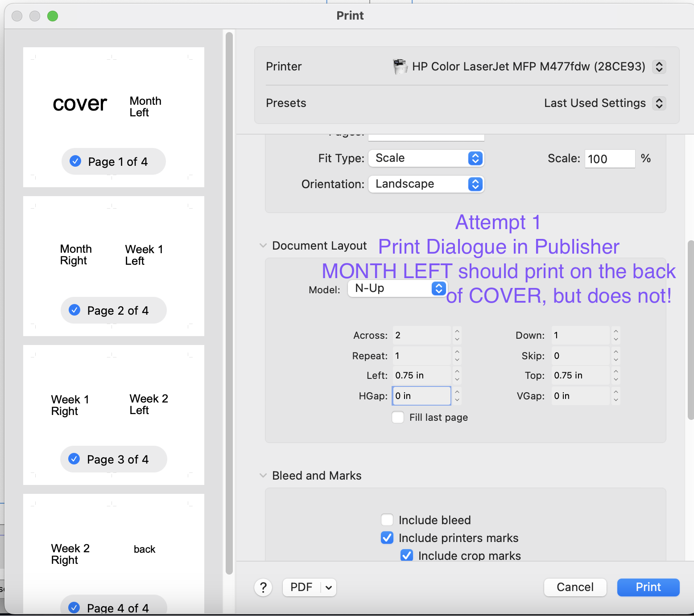Click the Fit Type dropdown chevron icon
Screen dimensions: 694x616
point(475,158)
